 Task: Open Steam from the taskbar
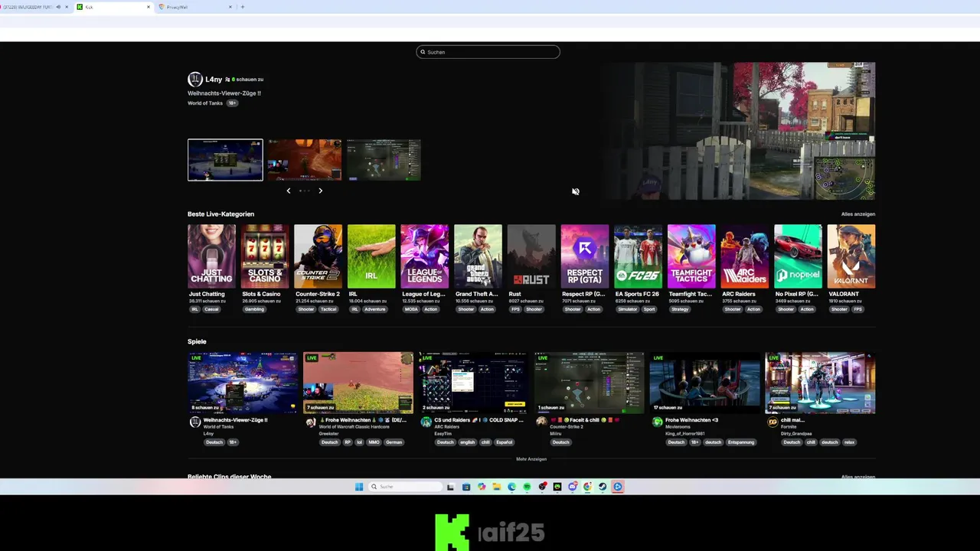pyautogui.click(x=603, y=487)
